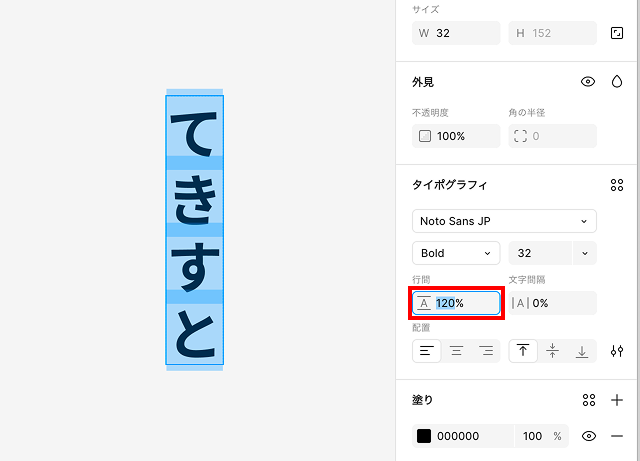
Task: Toggle layer visibility in 外見 section
Action: click(588, 82)
